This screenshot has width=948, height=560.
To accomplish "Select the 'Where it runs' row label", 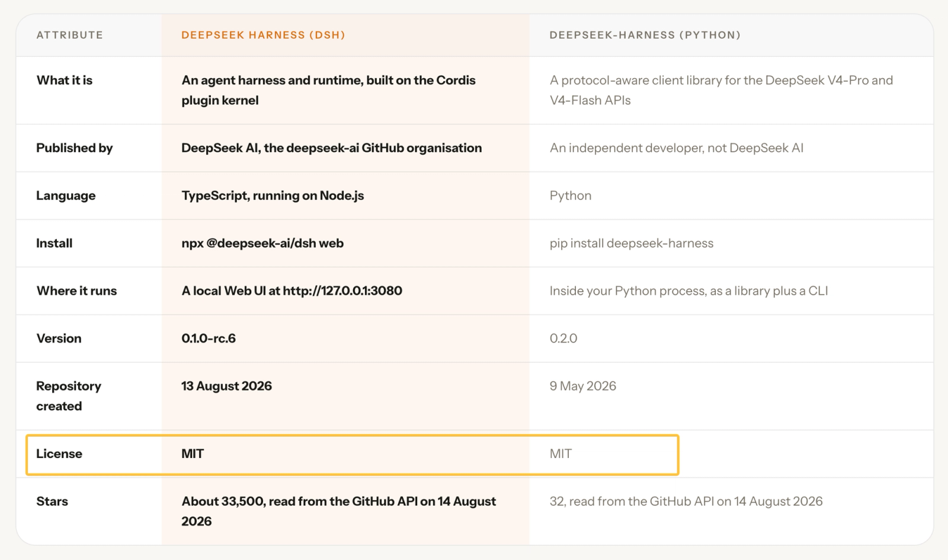I will 76,291.
